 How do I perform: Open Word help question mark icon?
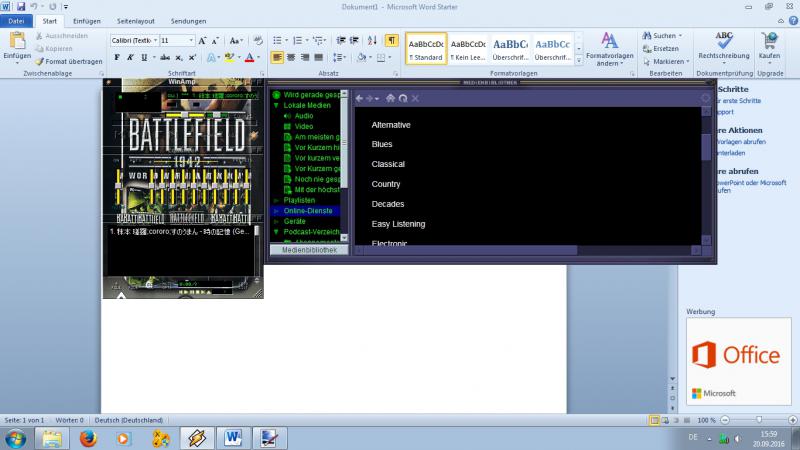(x=793, y=21)
